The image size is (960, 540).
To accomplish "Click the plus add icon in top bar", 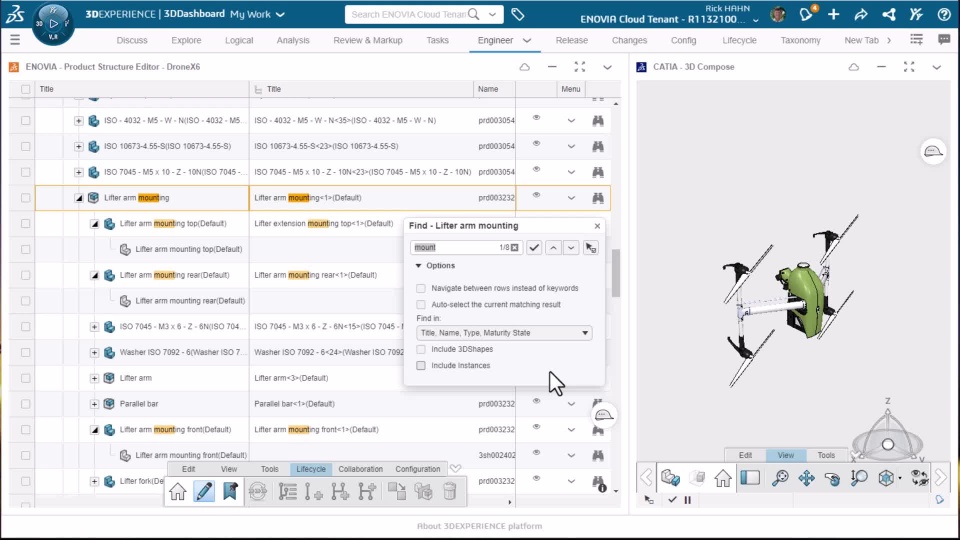I will 833,14.
